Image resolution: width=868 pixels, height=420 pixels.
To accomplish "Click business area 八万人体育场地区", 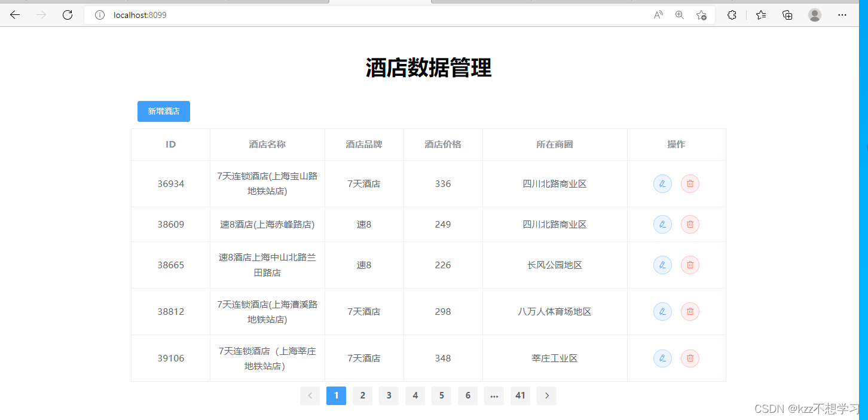I will 555,312.
